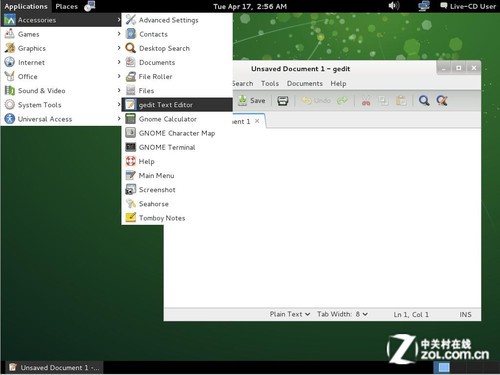Screen dimensions: 500x375
Task: Click the Copy icon in gedit toolbar
Action: 384,101
